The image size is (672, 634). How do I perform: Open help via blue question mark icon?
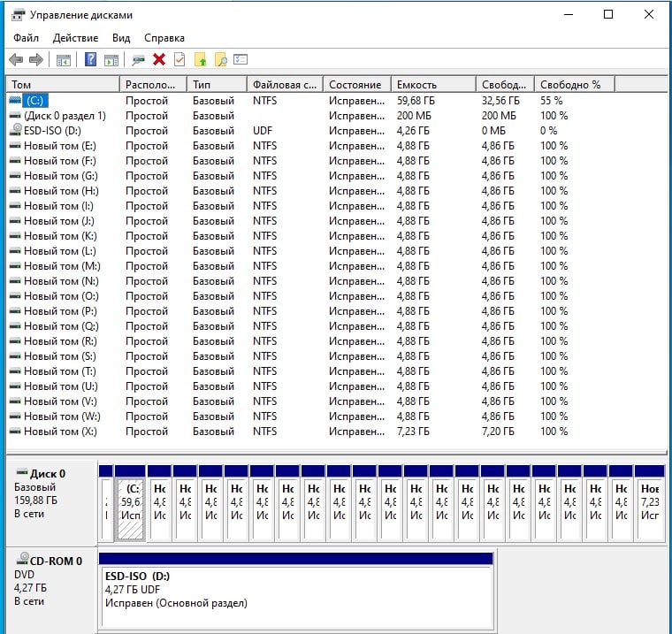(90, 60)
